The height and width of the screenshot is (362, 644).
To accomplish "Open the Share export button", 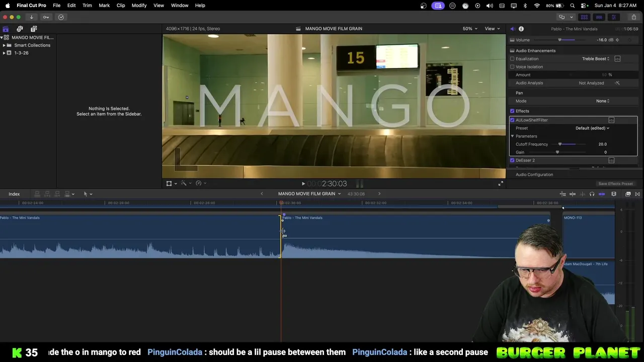I will tap(633, 17).
